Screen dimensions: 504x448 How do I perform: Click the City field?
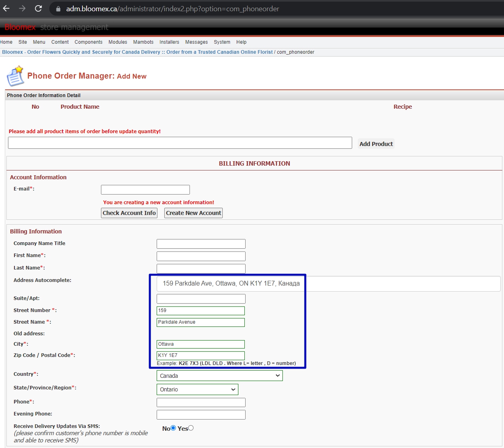tap(201, 345)
